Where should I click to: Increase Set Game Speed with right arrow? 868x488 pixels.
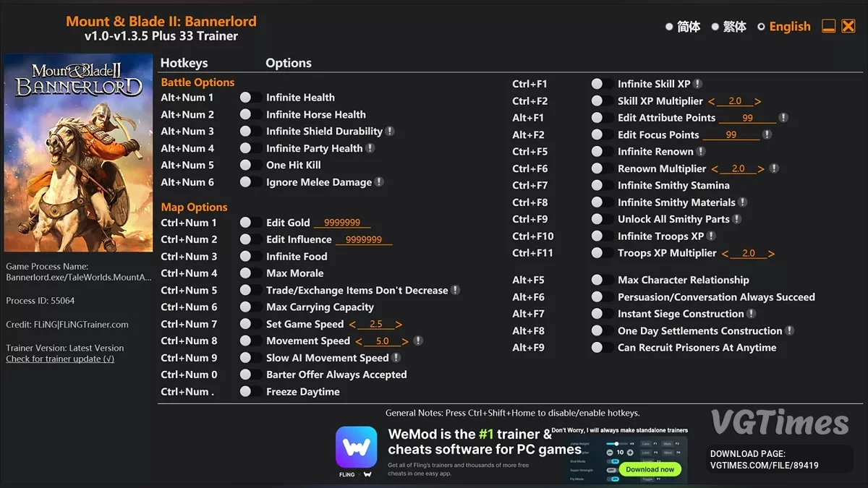click(x=399, y=325)
